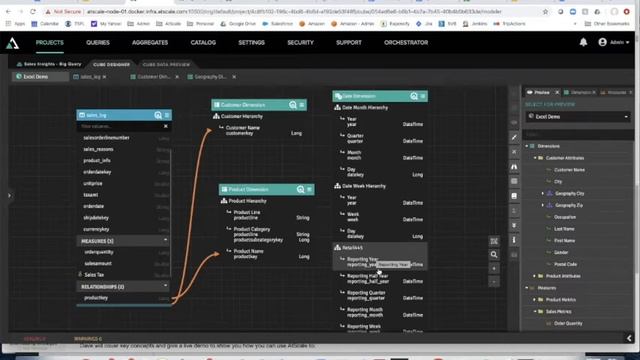Click the info icon in the side toolbar

[x=514, y=240]
